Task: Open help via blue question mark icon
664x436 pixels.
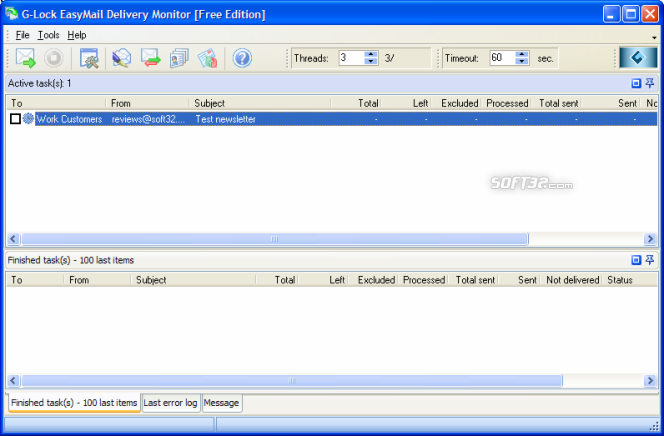Action: (x=242, y=58)
